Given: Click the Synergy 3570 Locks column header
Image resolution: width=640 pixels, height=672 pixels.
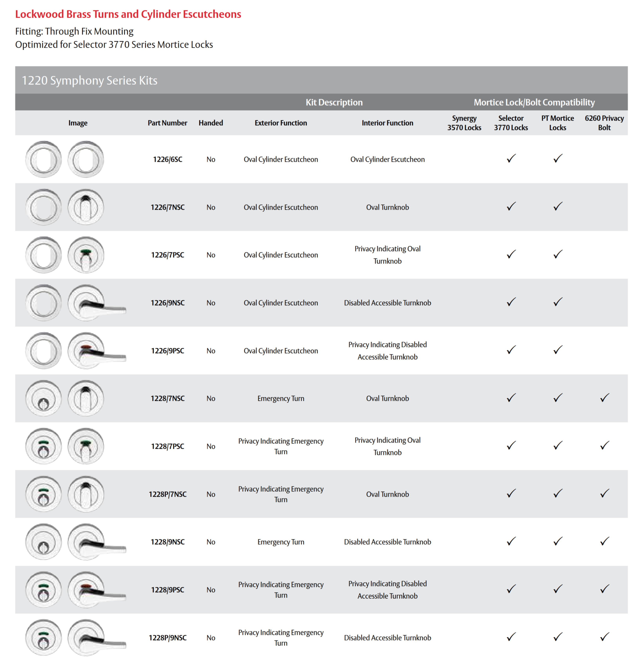Looking at the screenshot, I should point(464,123).
